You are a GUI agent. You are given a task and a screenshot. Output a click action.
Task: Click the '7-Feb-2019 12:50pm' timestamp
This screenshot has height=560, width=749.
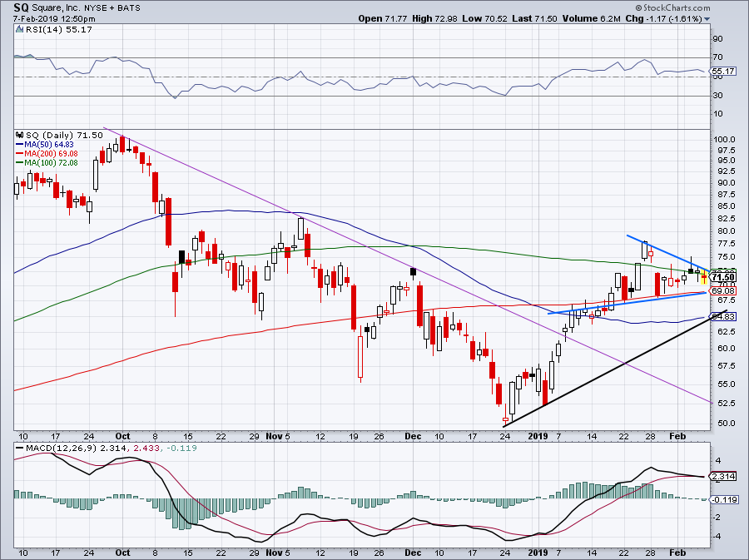tap(54, 19)
